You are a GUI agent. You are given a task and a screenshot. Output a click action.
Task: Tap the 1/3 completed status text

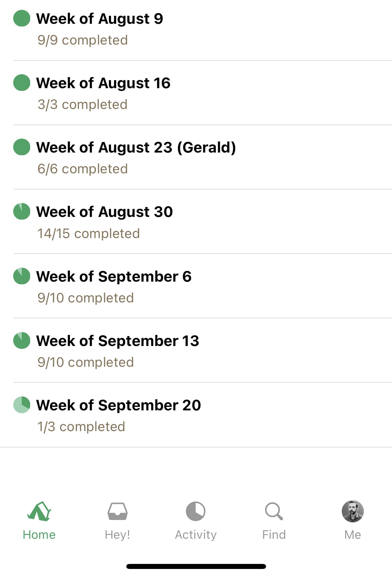coord(81,426)
